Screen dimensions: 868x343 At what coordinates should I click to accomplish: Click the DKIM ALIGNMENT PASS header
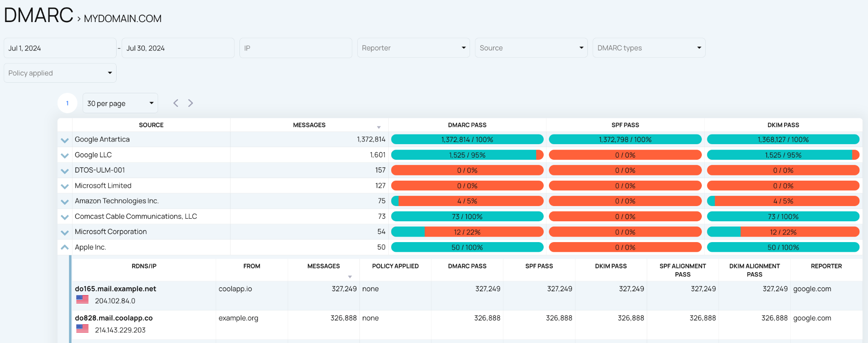[754, 270]
